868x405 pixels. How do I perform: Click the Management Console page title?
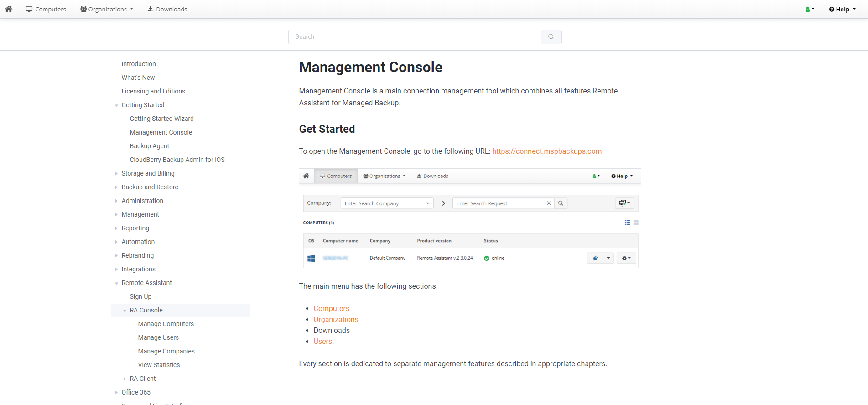point(371,67)
